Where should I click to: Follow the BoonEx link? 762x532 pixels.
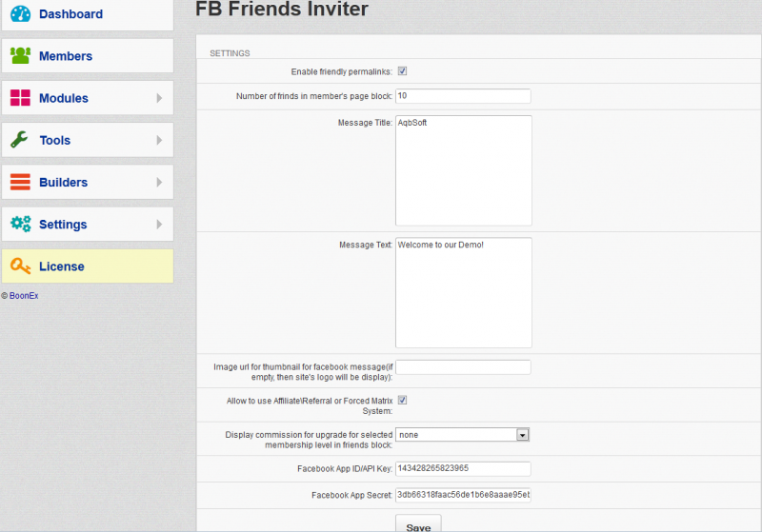[x=24, y=296]
